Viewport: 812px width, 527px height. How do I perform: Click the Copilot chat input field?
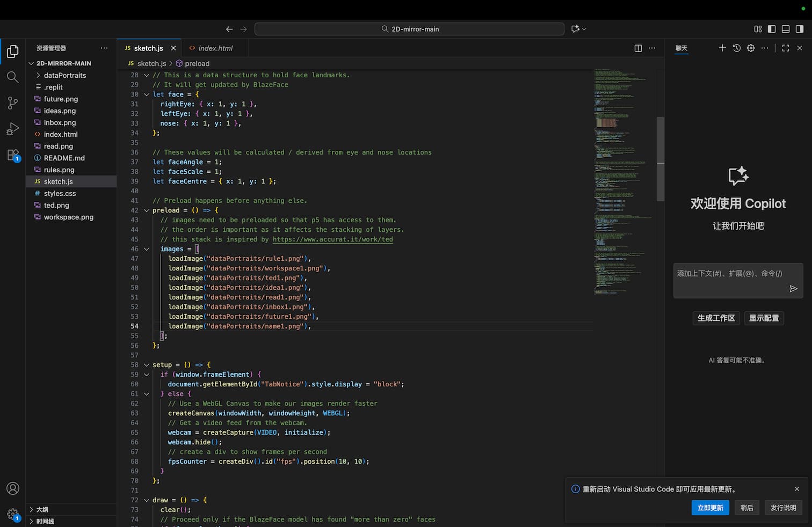(x=730, y=280)
